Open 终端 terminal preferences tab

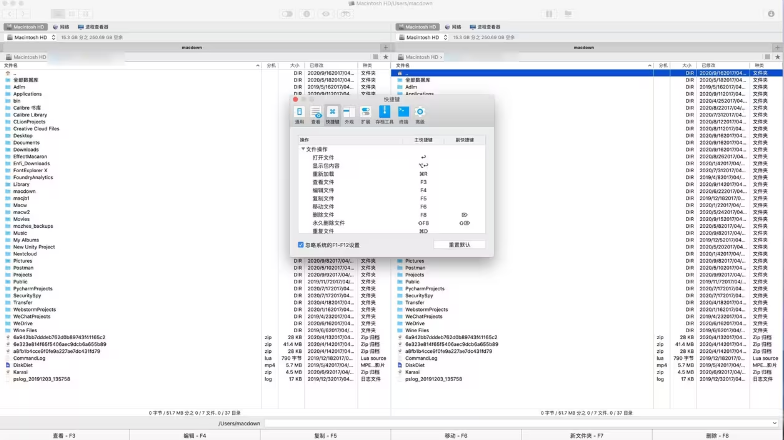tap(404, 114)
